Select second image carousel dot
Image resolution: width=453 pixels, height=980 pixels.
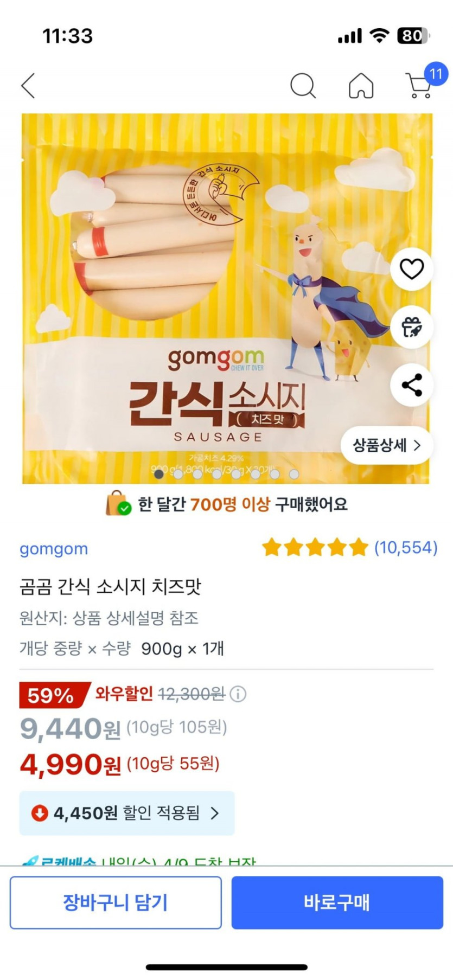click(x=178, y=475)
